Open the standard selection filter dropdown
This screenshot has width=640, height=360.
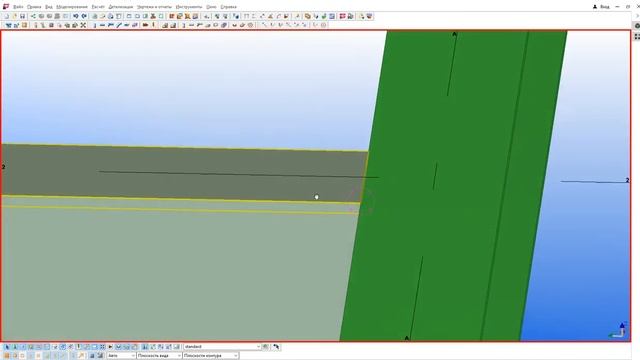tap(222, 347)
